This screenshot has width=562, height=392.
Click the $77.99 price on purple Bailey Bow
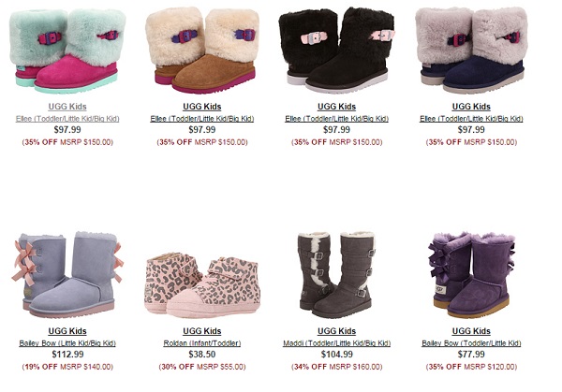pyautogui.click(x=471, y=355)
